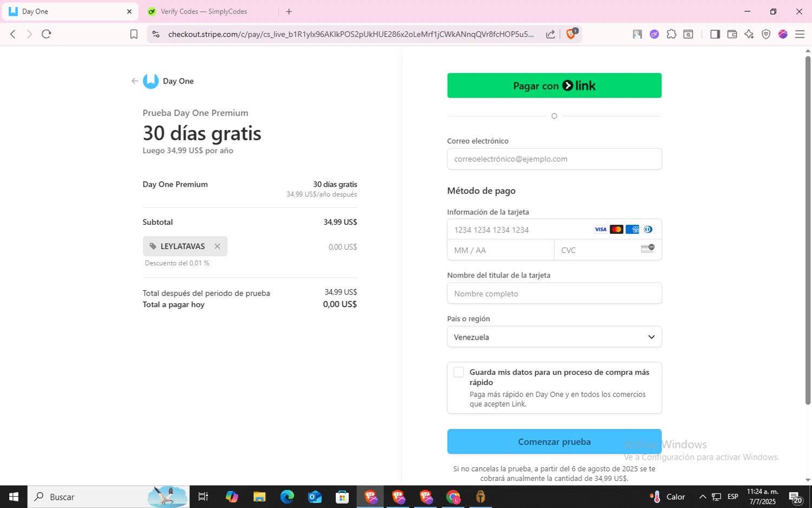Viewport: 812px width, 508px height.
Task: Open the Brave VPN shield icon
Action: (x=766, y=34)
